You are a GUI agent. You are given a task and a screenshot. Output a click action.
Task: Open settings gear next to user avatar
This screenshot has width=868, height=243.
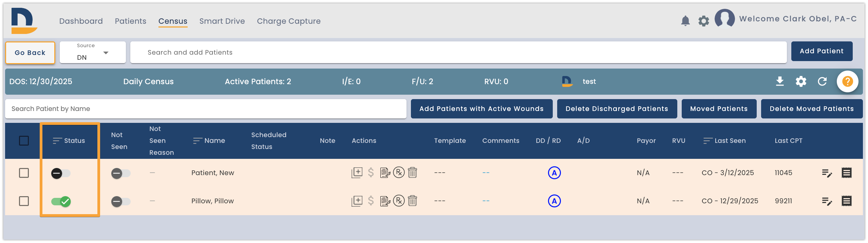[x=703, y=21]
